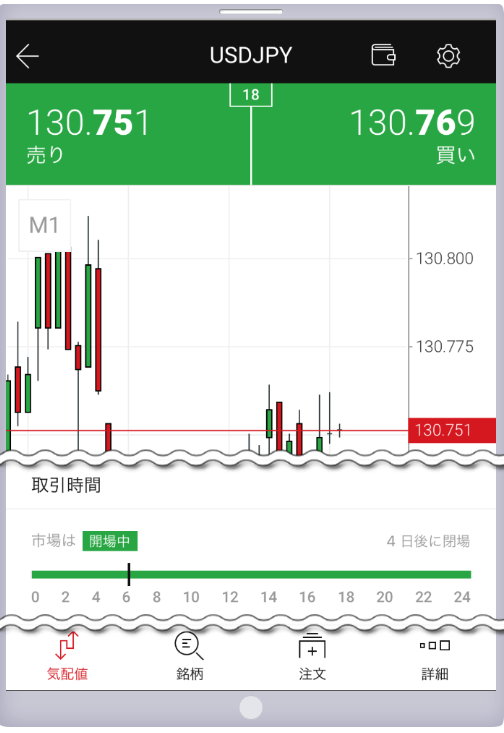Open the wallet icon in header

tap(383, 55)
